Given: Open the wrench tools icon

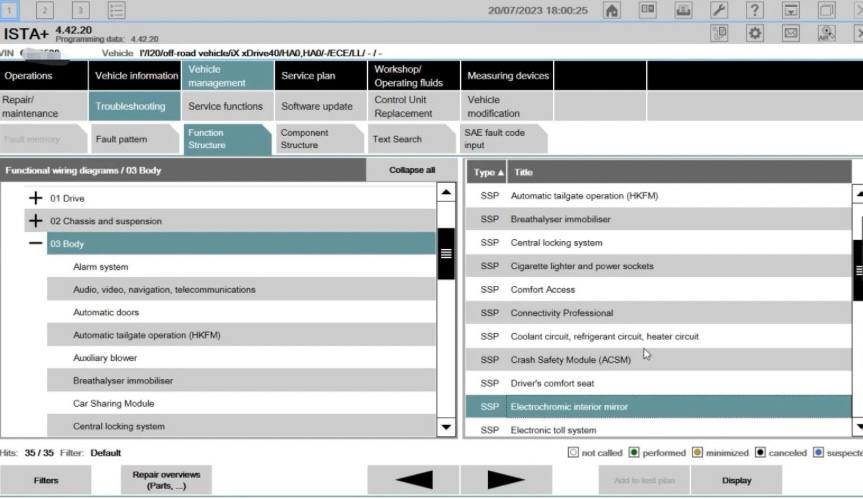Looking at the screenshot, I should coord(719,10).
